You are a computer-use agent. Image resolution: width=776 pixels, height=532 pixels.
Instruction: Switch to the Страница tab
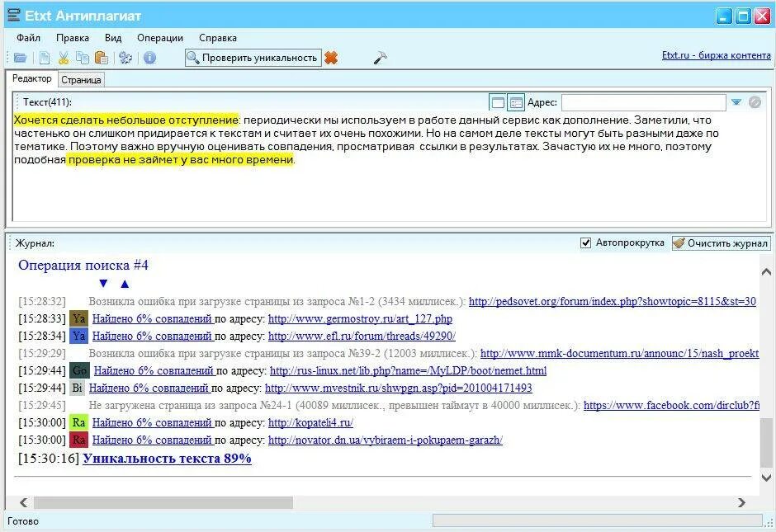click(81, 80)
